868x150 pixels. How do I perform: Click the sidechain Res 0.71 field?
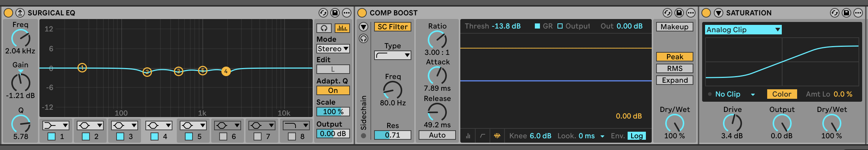click(x=393, y=135)
